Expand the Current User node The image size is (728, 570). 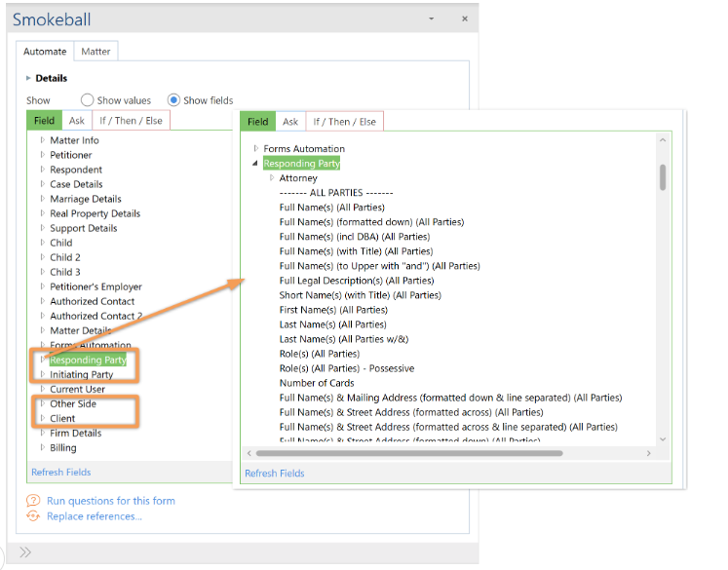pos(42,389)
